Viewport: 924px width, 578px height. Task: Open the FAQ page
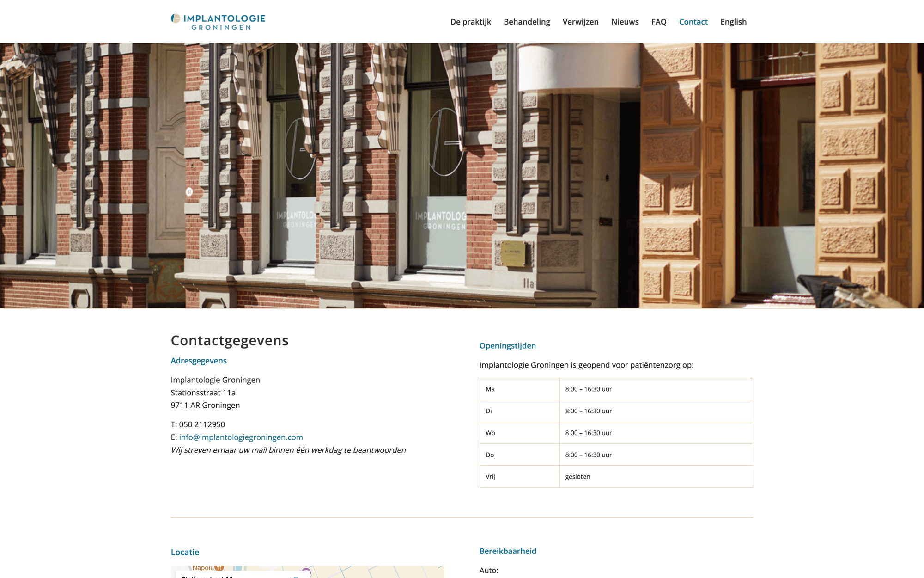[x=659, y=22]
